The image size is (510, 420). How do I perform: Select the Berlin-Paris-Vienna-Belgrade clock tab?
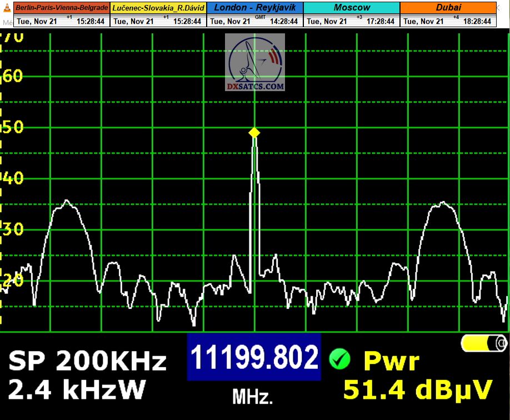click(62, 8)
